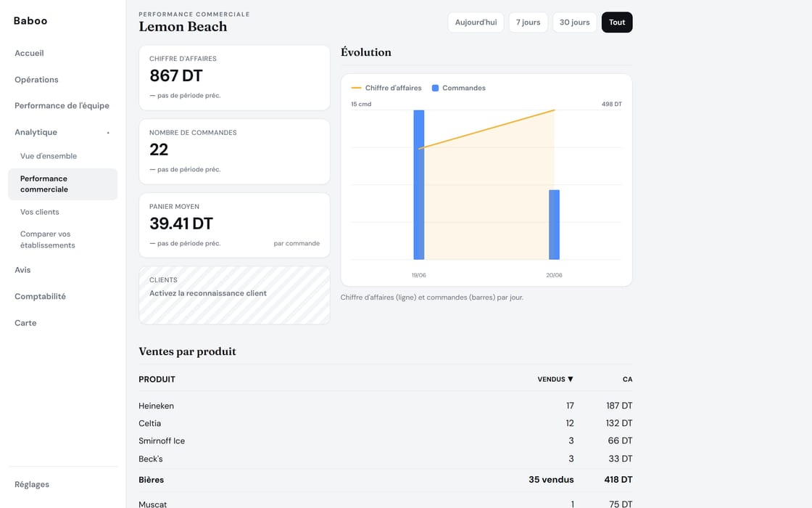The width and height of the screenshot is (812, 508).
Task: Toggle the blue Commandes legend swatch
Action: 435,88
